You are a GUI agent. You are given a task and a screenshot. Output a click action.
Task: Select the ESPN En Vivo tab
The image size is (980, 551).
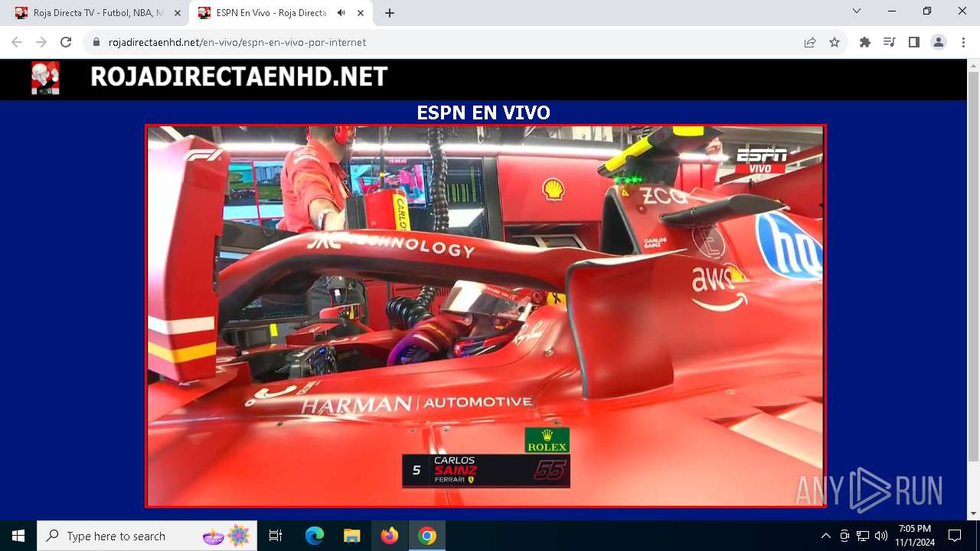coord(272,13)
